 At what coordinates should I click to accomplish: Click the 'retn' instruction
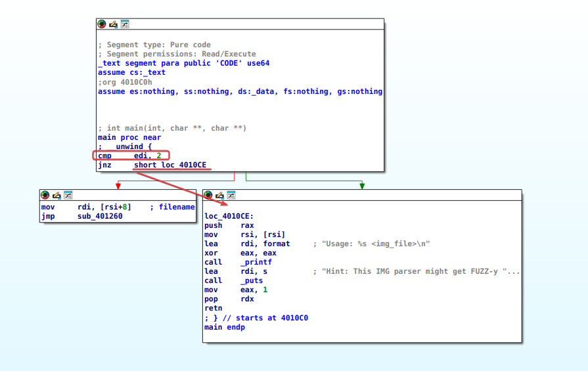[x=214, y=308]
